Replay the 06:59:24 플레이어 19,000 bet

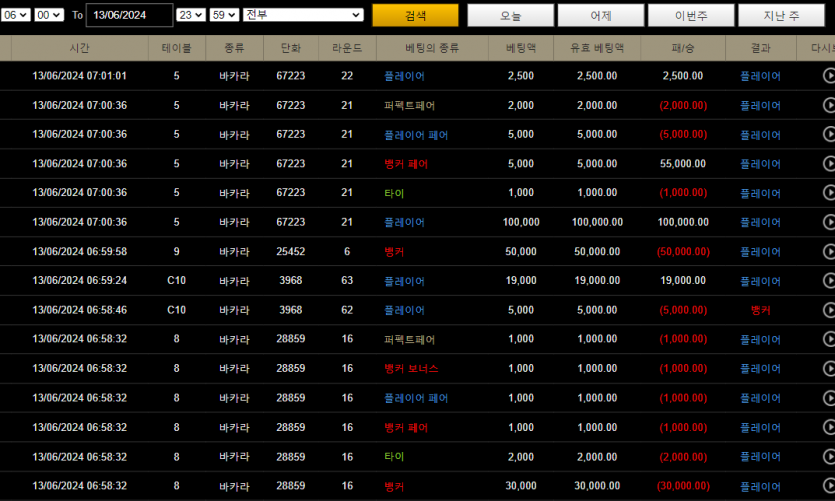point(829,281)
